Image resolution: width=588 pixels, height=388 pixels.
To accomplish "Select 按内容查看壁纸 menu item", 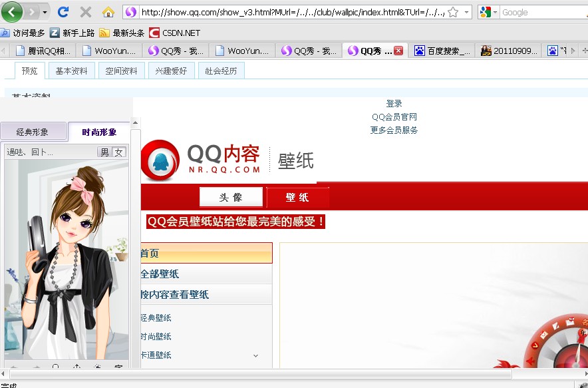I will click(x=206, y=294).
